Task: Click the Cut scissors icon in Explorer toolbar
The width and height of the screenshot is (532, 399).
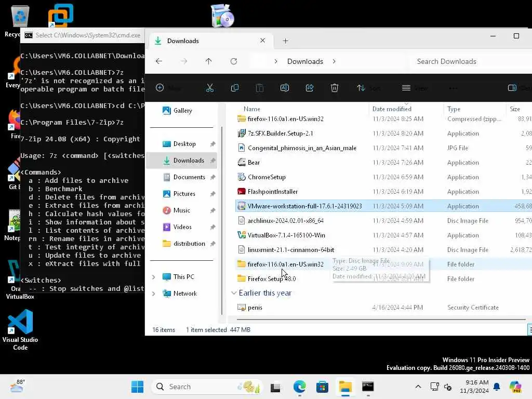Action: (x=210, y=88)
